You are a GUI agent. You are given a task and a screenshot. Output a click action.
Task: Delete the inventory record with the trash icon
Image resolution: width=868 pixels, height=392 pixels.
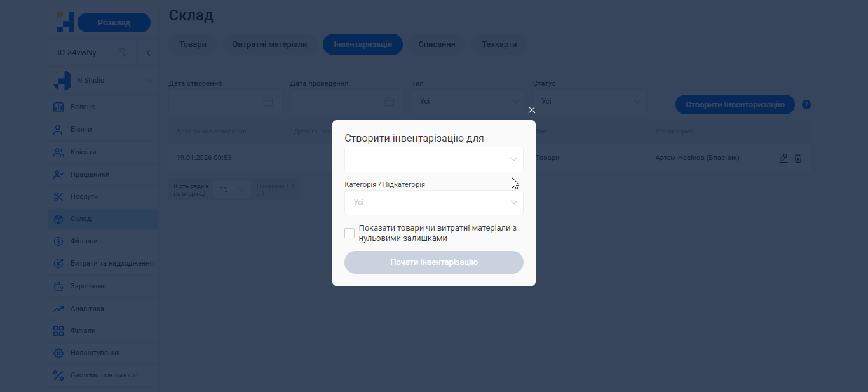pos(798,158)
